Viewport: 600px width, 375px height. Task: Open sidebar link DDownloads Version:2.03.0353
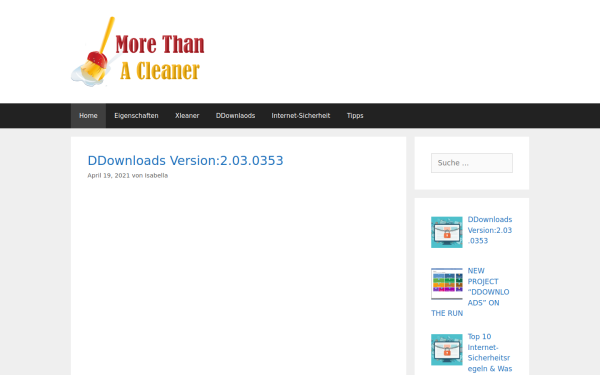(x=490, y=230)
